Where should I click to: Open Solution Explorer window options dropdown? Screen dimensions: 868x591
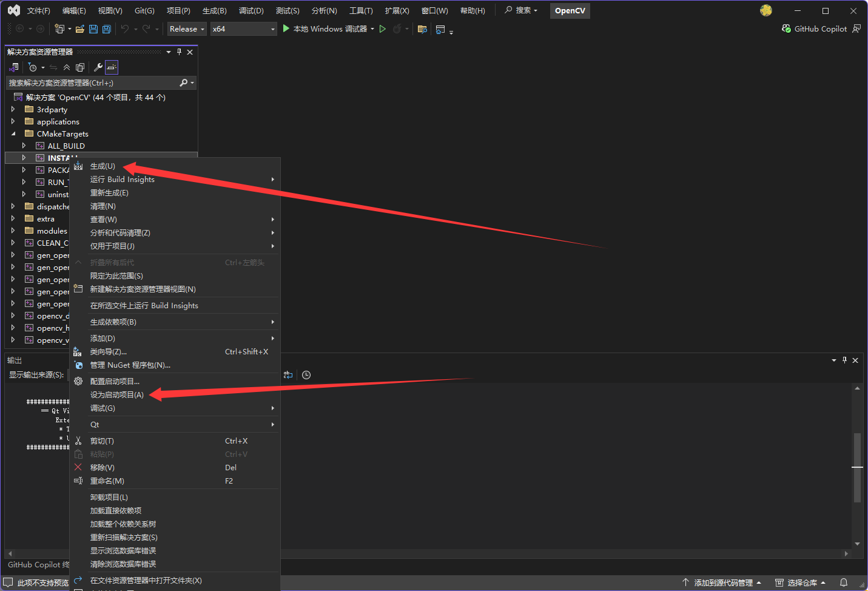168,52
